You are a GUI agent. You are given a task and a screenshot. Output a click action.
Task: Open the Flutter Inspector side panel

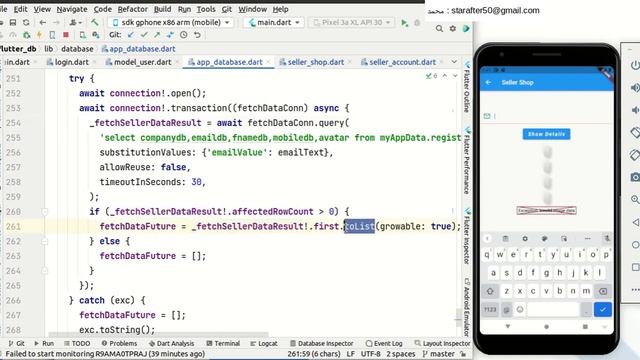tap(467, 236)
